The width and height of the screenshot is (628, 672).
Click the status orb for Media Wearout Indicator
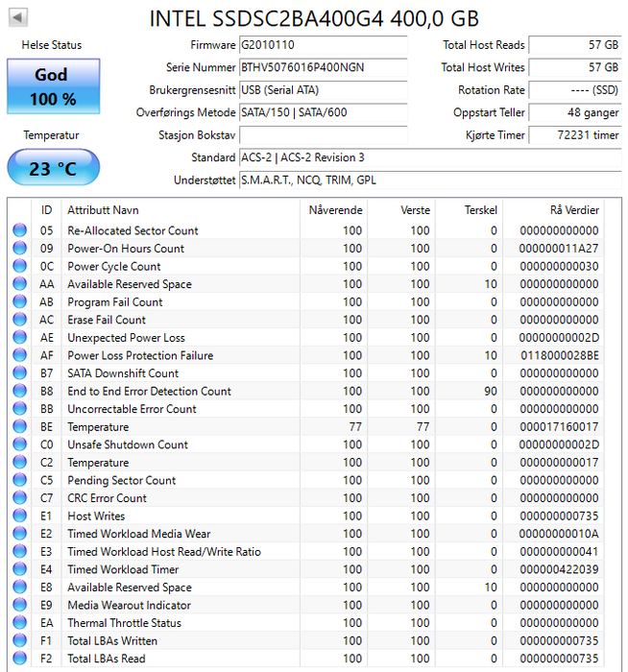tap(19, 605)
